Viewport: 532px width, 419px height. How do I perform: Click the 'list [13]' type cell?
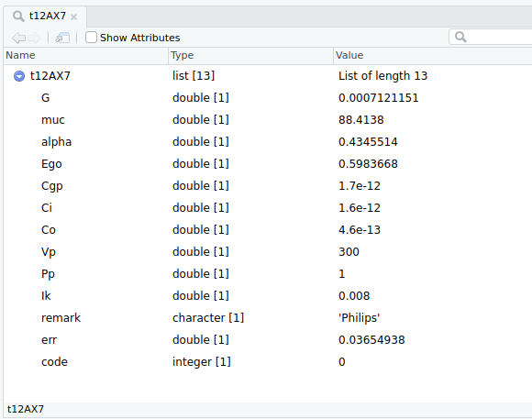click(x=194, y=76)
